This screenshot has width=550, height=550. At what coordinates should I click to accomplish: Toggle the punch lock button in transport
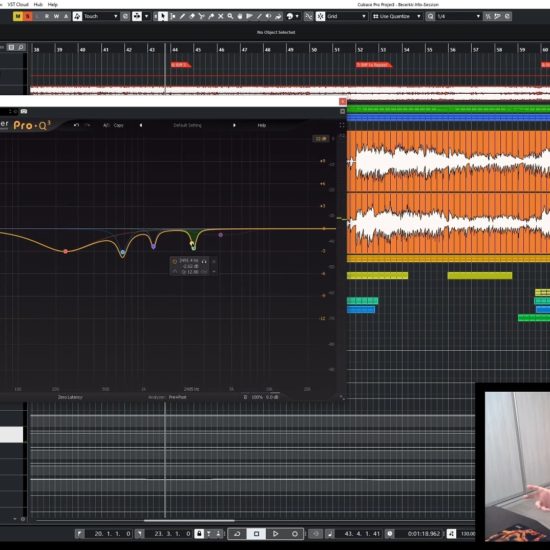click(x=199, y=534)
